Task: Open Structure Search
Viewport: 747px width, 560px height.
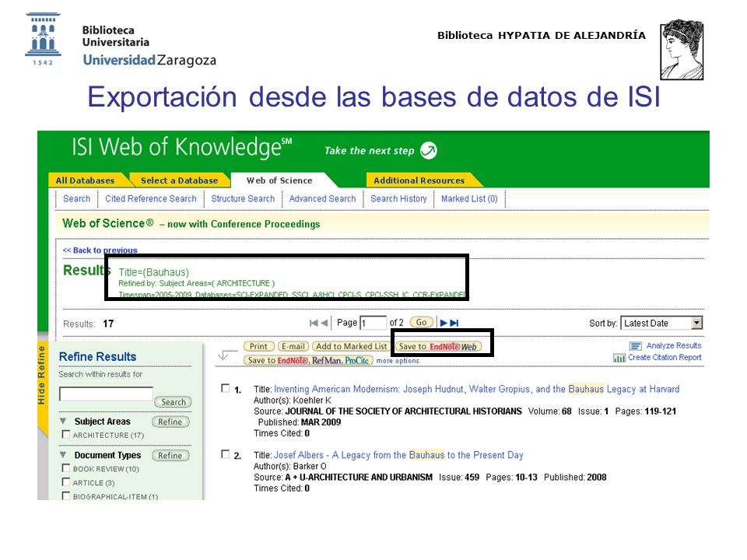Action: (243, 198)
